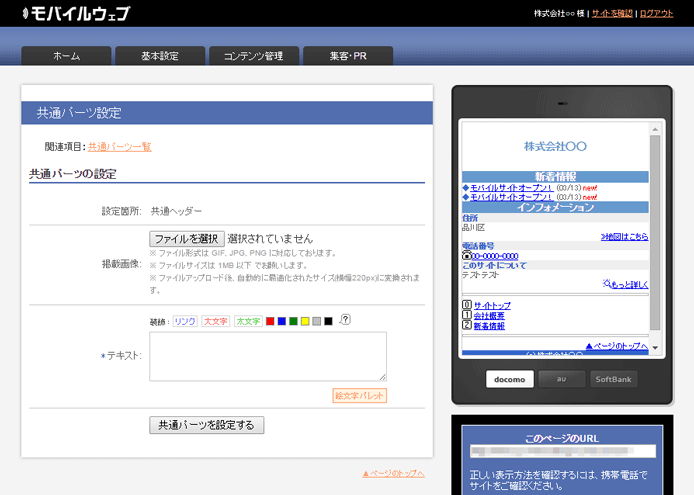Click the help question mark icon
Screen dimensions: 694x495
[x=345, y=320]
